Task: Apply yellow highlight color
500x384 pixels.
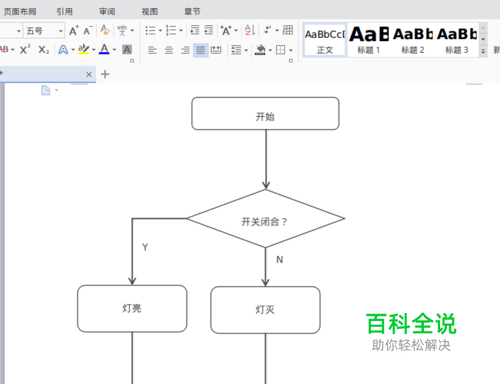Action: (83, 50)
